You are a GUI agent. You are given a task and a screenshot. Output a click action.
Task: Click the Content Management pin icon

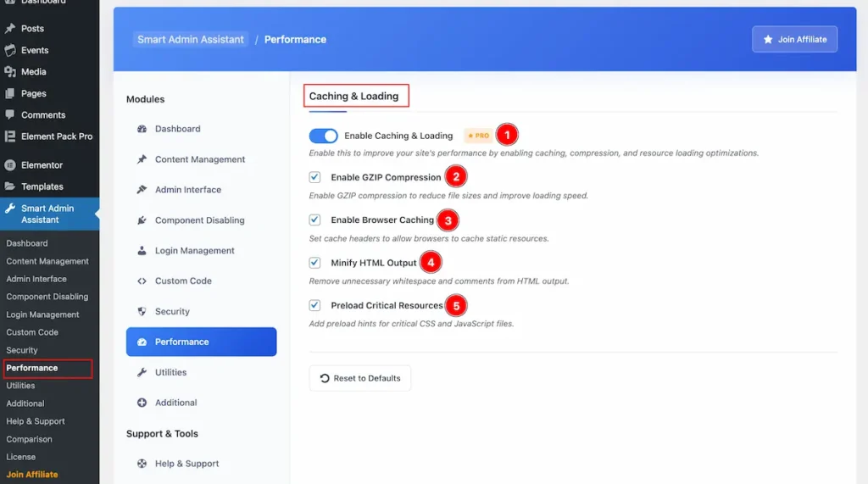click(x=142, y=159)
